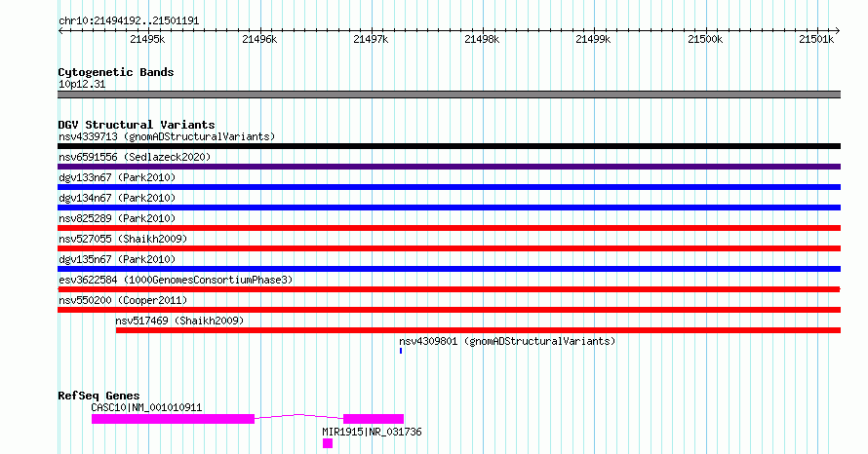Select the first large CASC10 exon block

tap(173, 419)
